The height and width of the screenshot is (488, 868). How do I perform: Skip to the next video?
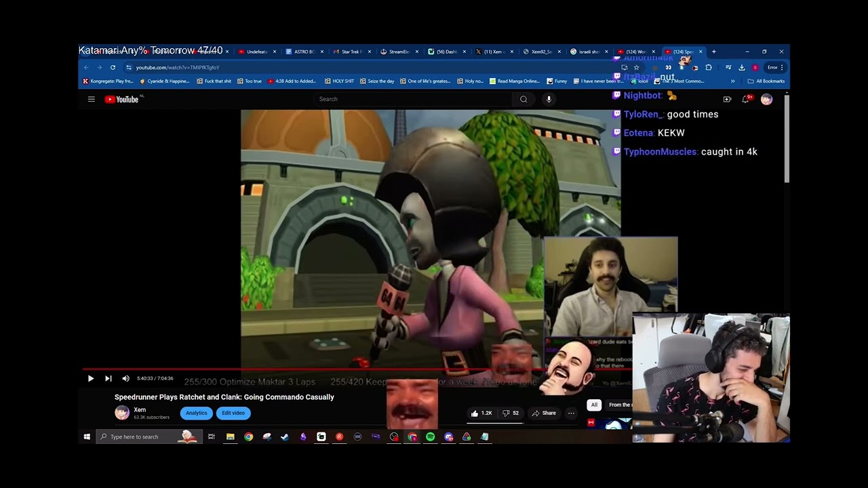[x=108, y=378]
